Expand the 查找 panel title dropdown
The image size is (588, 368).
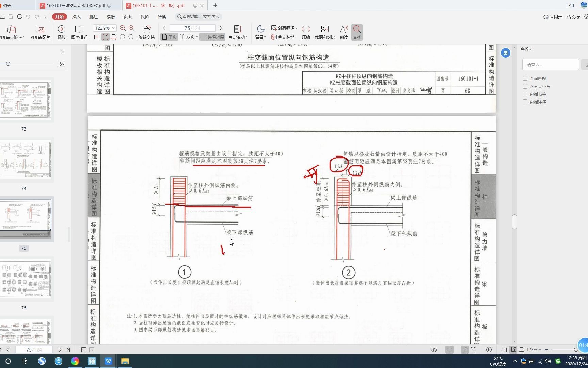point(530,49)
